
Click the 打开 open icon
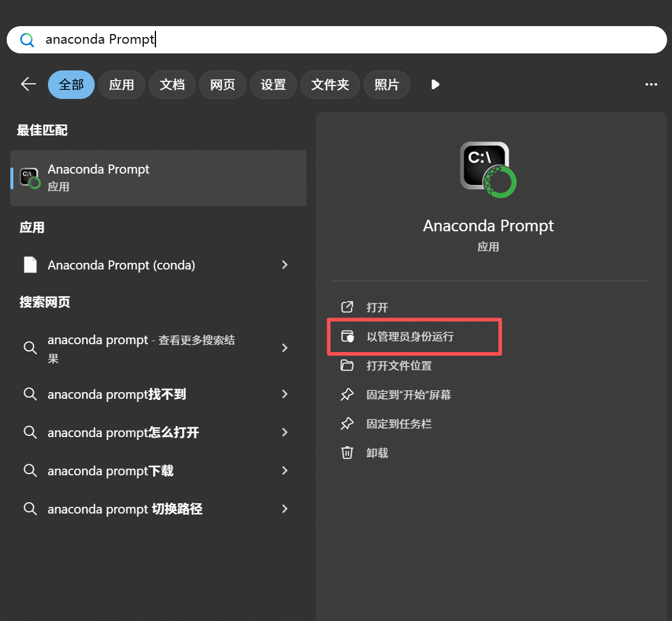(x=347, y=307)
